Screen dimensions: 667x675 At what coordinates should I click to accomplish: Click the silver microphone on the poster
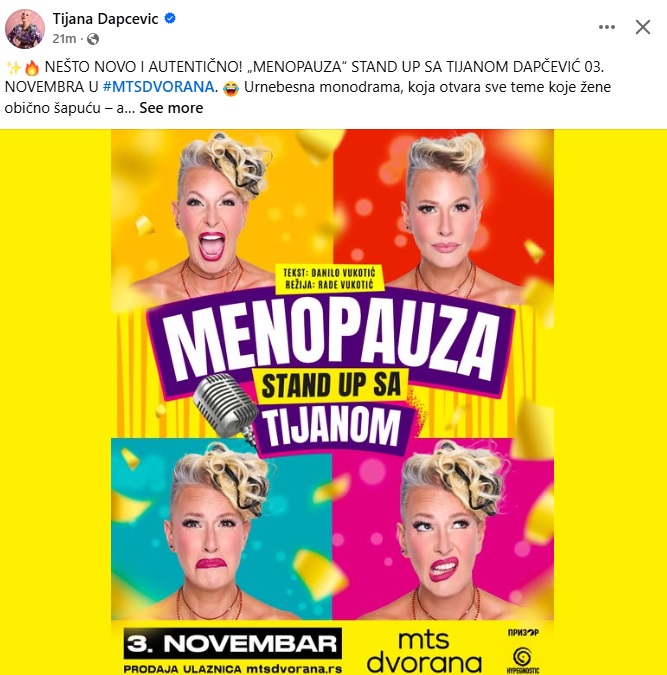click(x=225, y=408)
